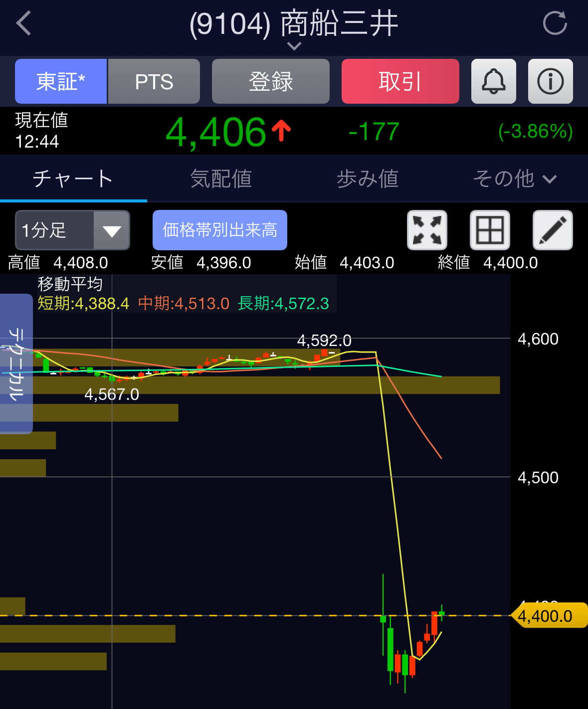Screen dimensions: 588x709
Task: Open stock information via info icon
Action: [x=550, y=81]
